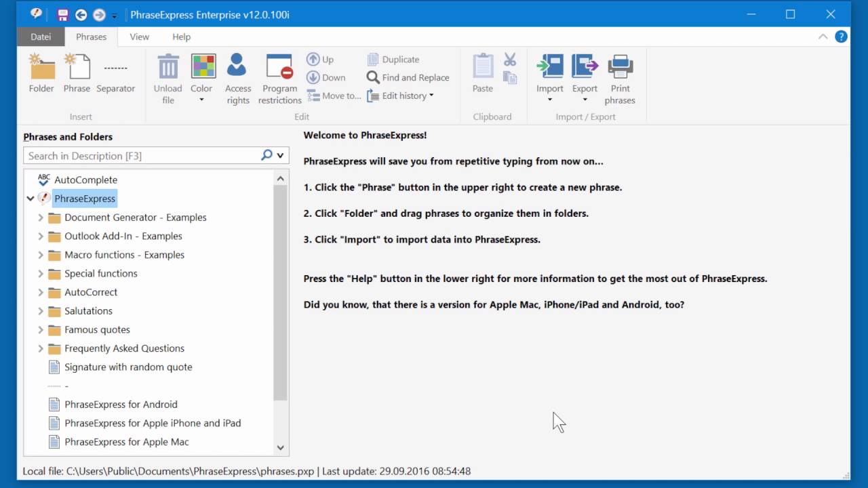Screen dimensions: 868x488
Task: Select the separator row in the tree
Action: 58,386
